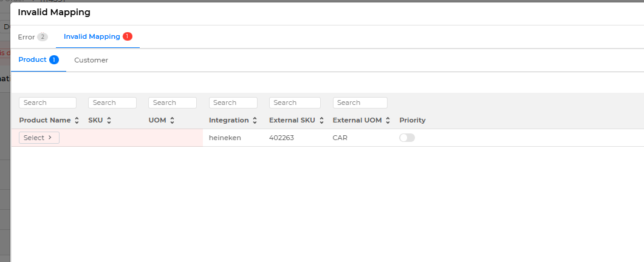Viewport: 644px width, 262px height.
Task: Select the 402263 External SKU cell
Action: coord(281,138)
